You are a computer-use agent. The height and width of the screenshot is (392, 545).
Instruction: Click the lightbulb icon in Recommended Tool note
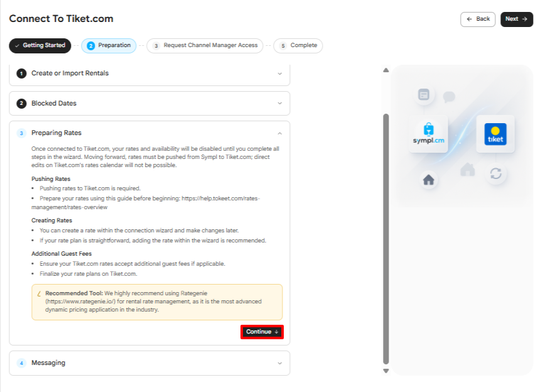click(x=39, y=293)
